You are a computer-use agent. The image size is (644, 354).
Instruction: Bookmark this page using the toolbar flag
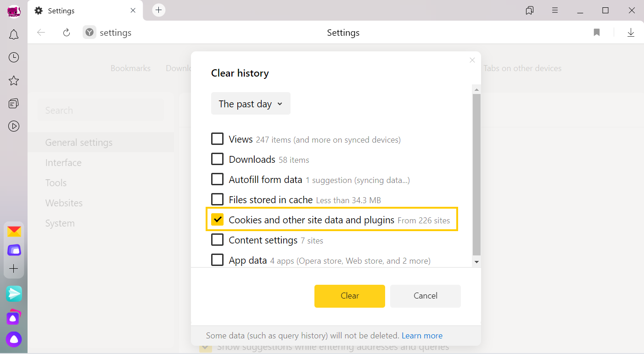click(x=597, y=33)
